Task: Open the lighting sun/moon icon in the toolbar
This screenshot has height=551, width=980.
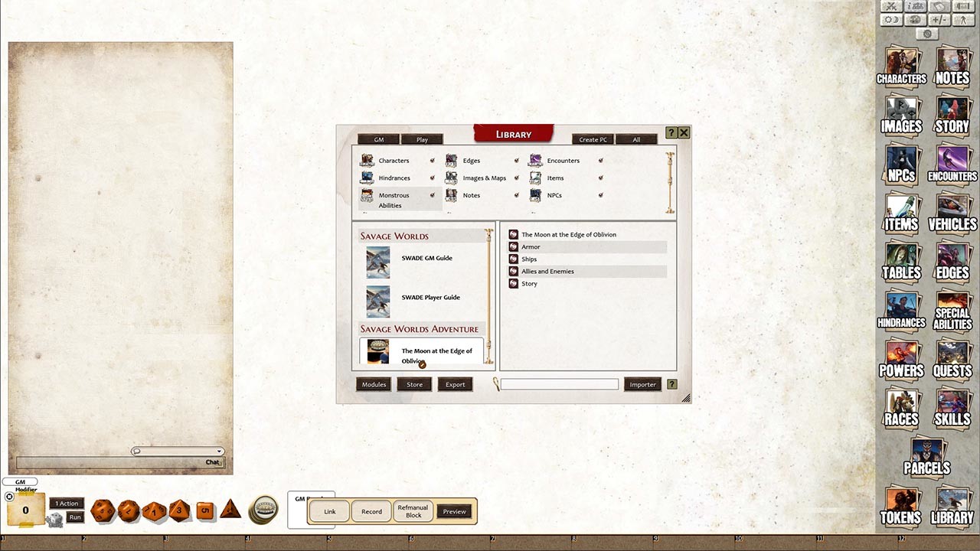Action: tap(891, 20)
